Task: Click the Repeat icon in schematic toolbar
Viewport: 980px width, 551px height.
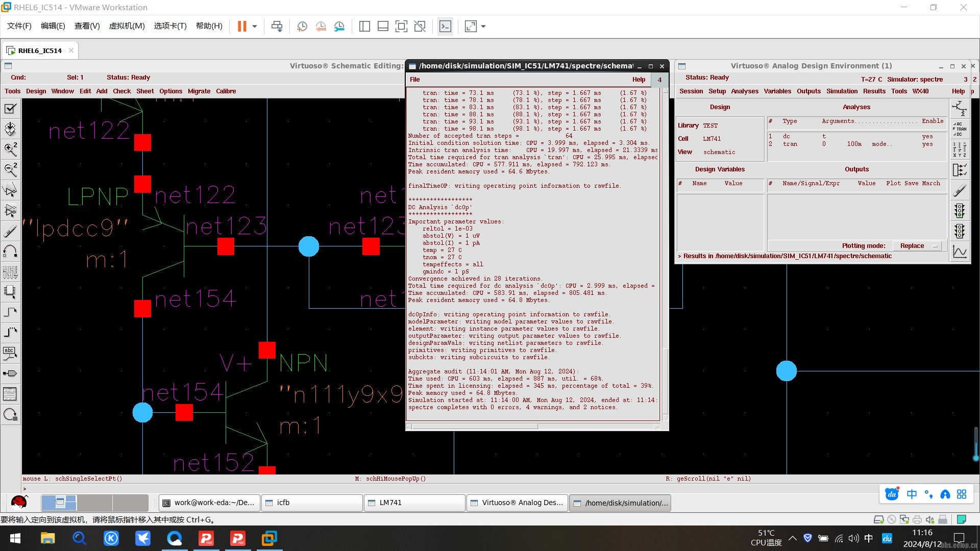Action: pyautogui.click(x=10, y=415)
